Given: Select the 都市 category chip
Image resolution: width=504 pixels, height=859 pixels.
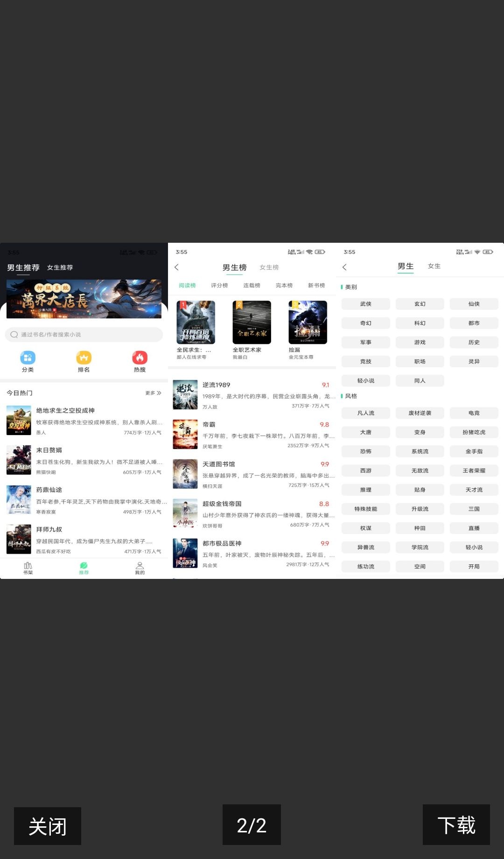Looking at the screenshot, I should pos(474,323).
